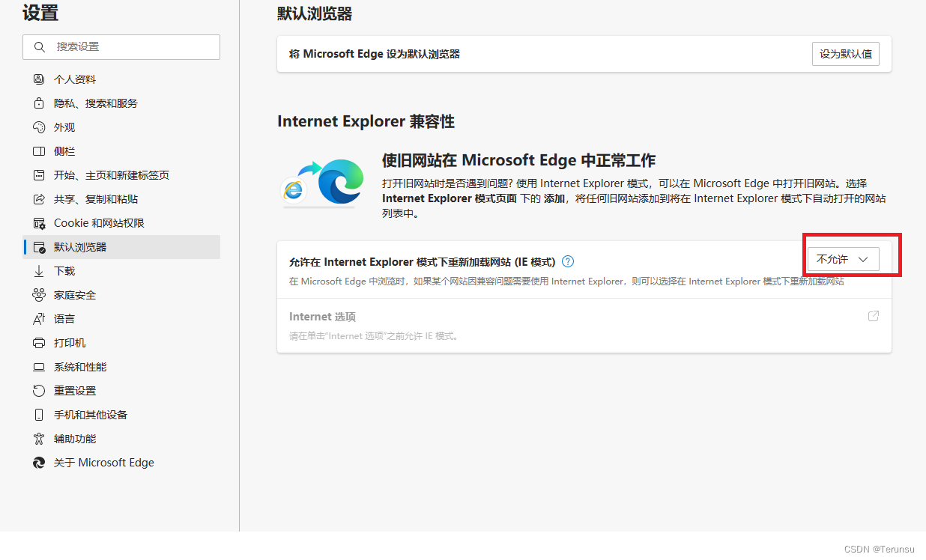Viewport: 926px width, 560px height.
Task: Select 打印机 in the sidebar
Action: (x=121, y=343)
